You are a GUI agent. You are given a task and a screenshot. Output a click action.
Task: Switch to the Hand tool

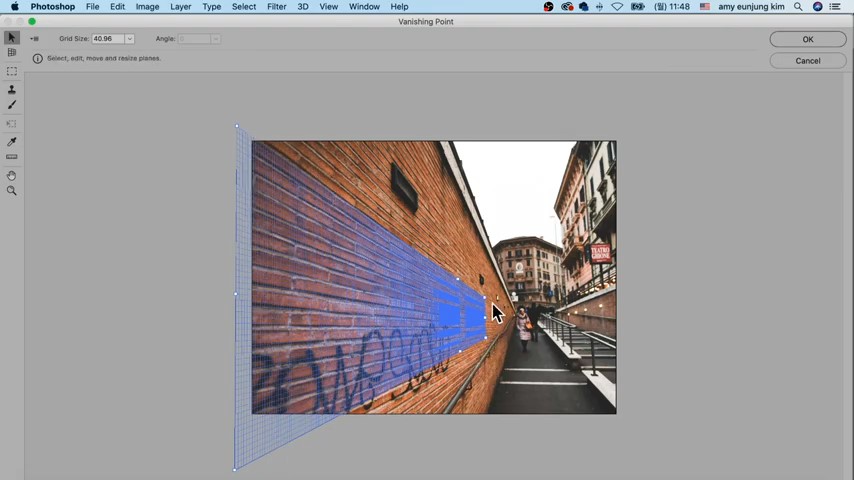(x=12, y=175)
